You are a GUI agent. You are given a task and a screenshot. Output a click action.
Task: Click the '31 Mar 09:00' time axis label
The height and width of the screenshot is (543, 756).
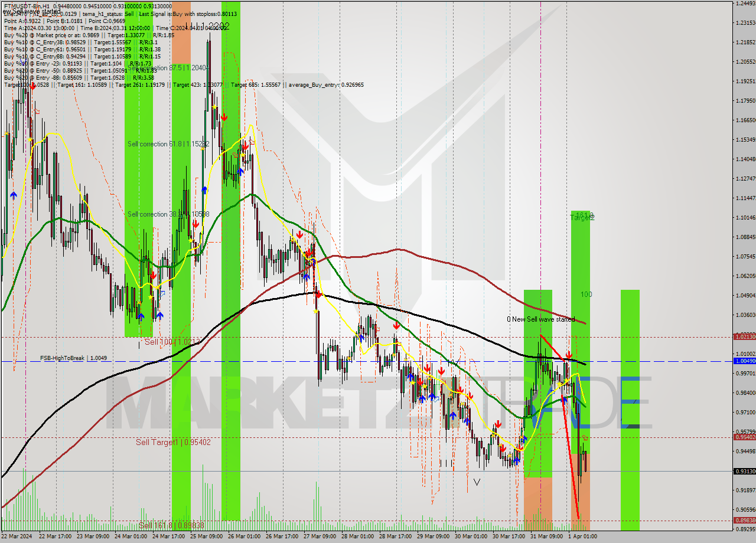(548, 537)
